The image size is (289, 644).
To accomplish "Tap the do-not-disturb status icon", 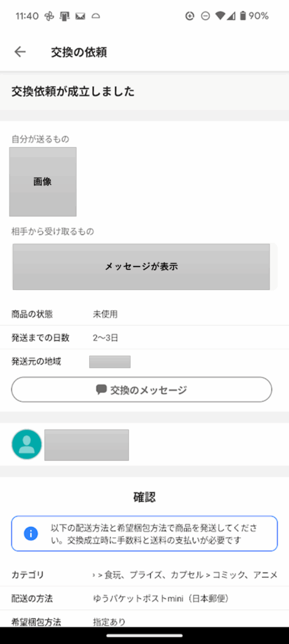I will coord(205,16).
